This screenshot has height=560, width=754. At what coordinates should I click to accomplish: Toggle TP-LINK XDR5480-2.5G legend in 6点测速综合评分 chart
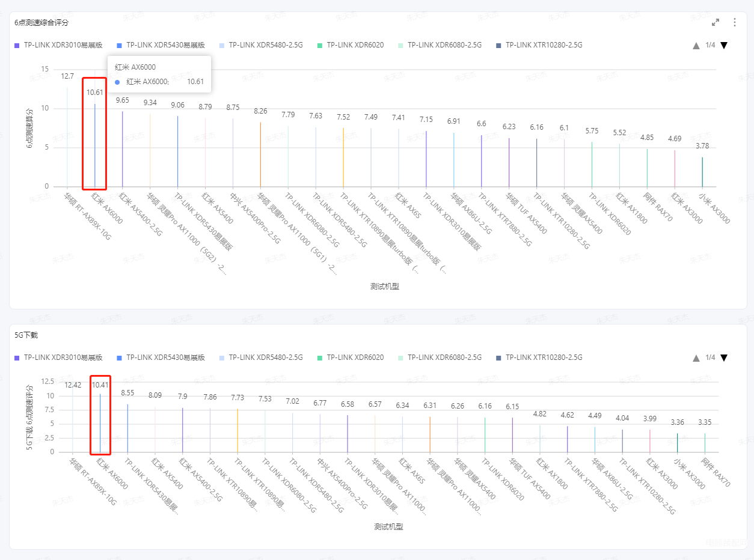pos(261,45)
